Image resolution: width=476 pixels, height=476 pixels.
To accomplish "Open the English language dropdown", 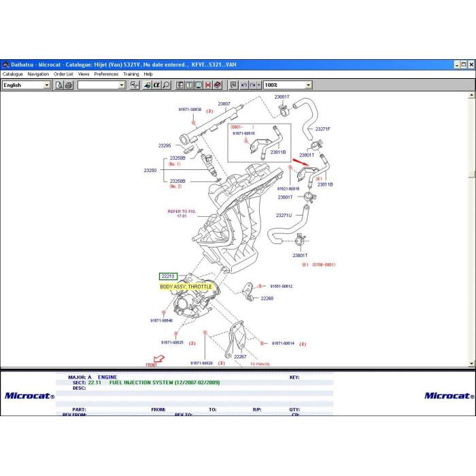I will (47, 85).
